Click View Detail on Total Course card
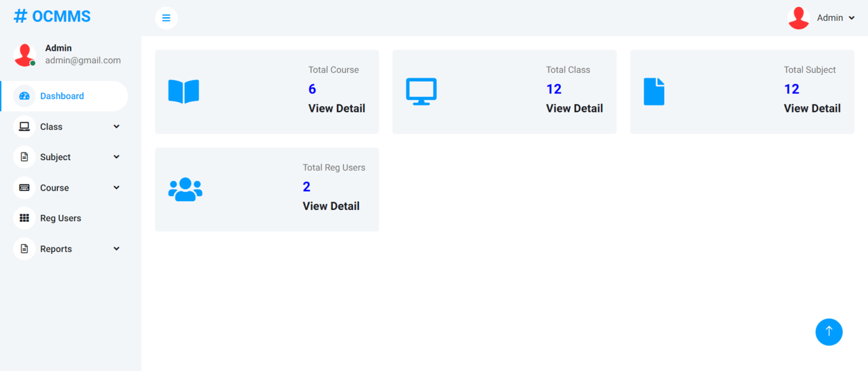The image size is (868, 371). click(x=336, y=108)
